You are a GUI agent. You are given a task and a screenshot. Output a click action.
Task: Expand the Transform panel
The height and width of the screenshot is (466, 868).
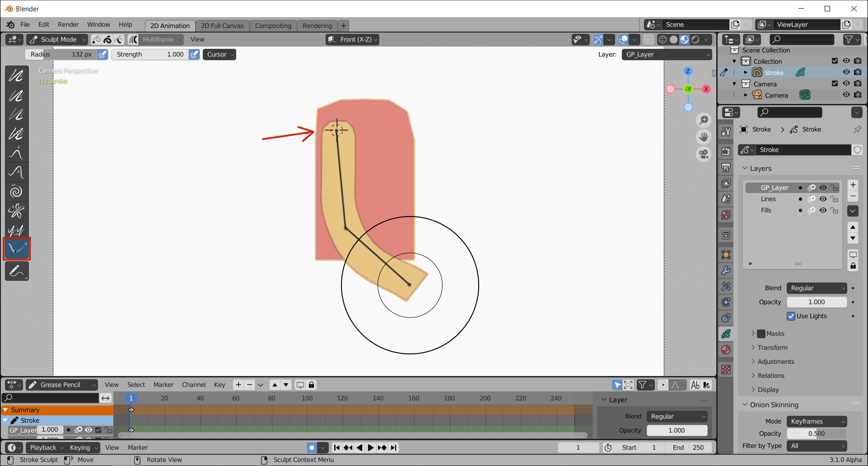(x=772, y=348)
